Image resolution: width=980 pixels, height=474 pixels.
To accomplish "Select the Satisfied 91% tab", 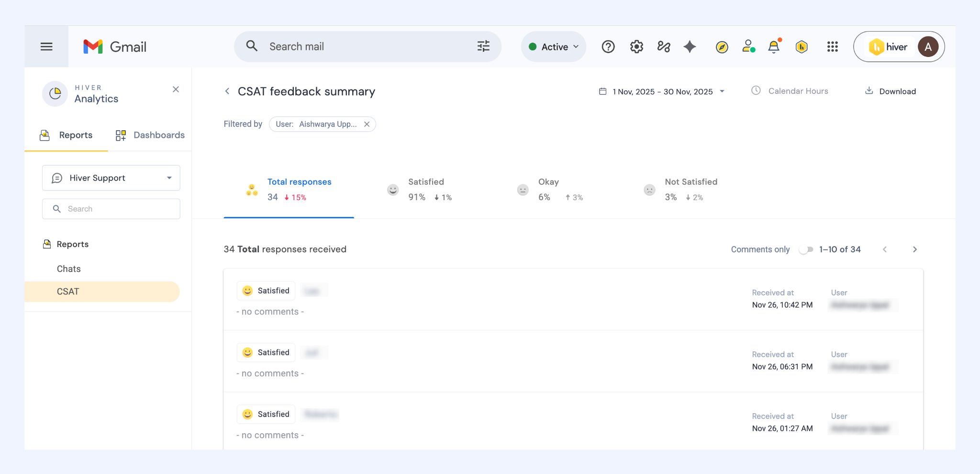I will (x=419, y=190).
